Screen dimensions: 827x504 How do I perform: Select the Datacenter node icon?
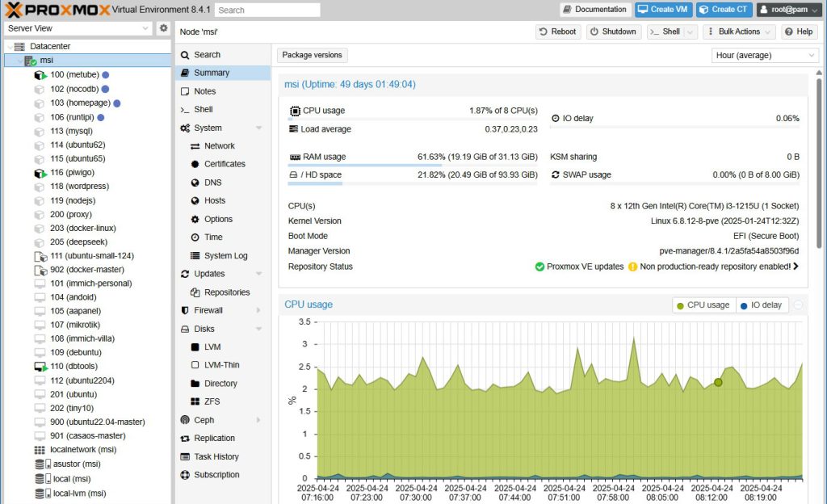pos(19,46)
